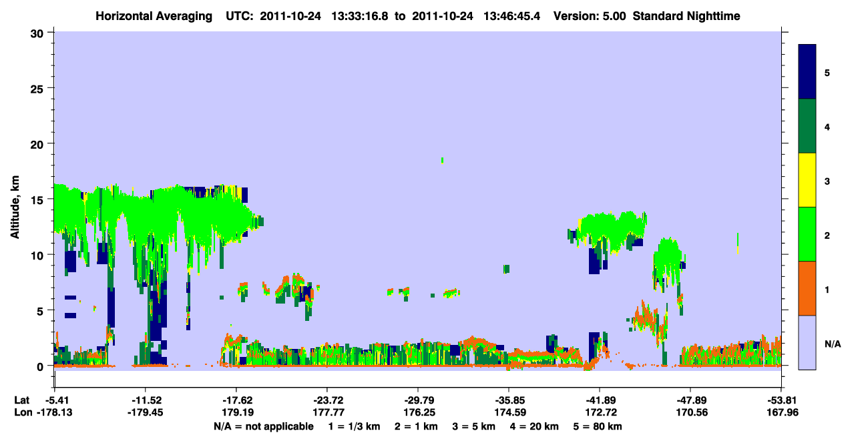This screenshot has height=445, width=868.
Task: Click the latitude value -23.72
Action: pos(327,400)
